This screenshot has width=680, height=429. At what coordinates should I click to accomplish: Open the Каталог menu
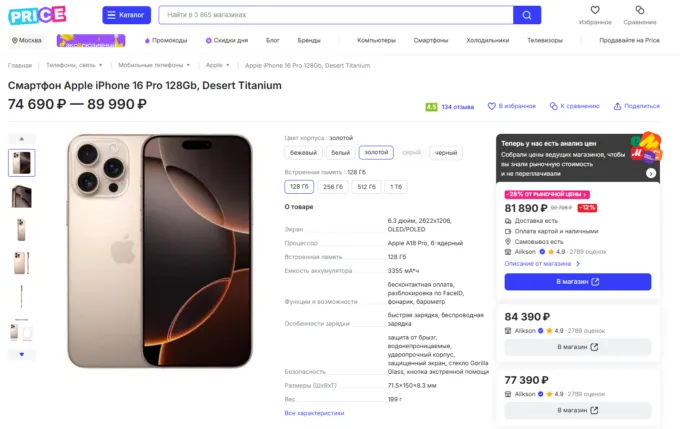tap(127, 16)
